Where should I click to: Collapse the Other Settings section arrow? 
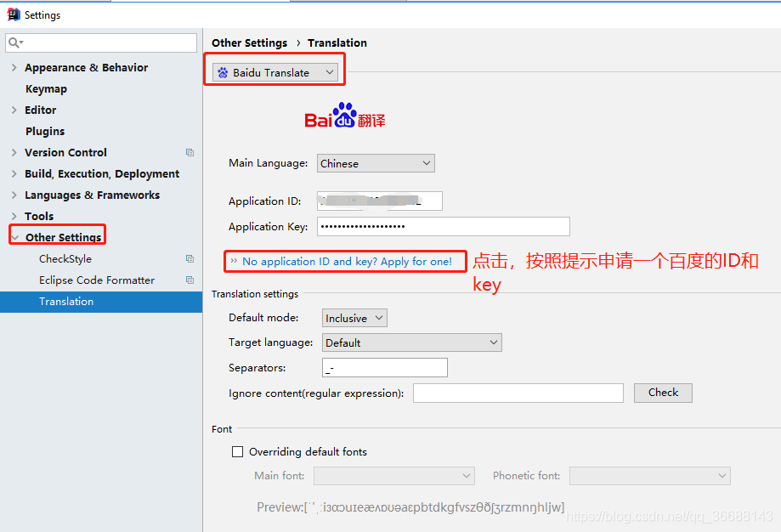15,238
